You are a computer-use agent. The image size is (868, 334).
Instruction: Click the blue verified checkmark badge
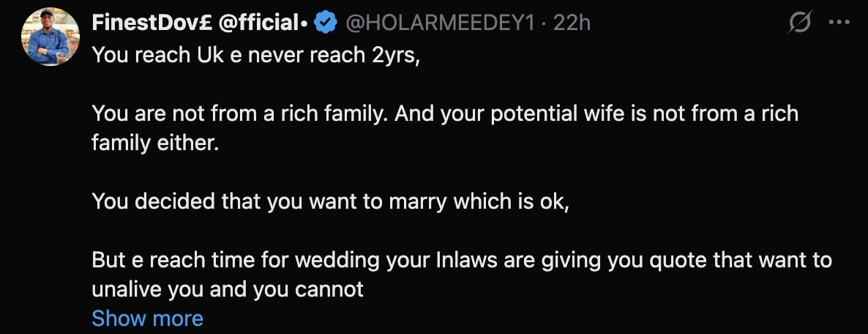point(324,24)
